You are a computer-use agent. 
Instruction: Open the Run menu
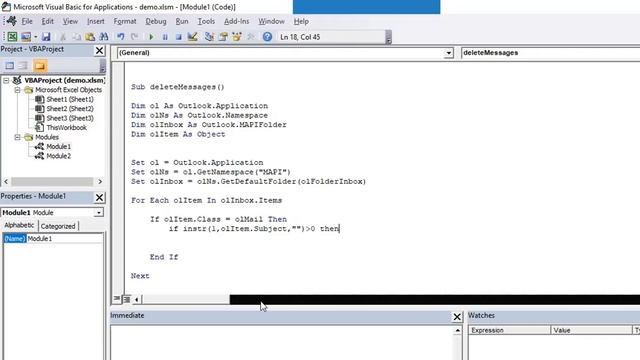tap(182, 21)
